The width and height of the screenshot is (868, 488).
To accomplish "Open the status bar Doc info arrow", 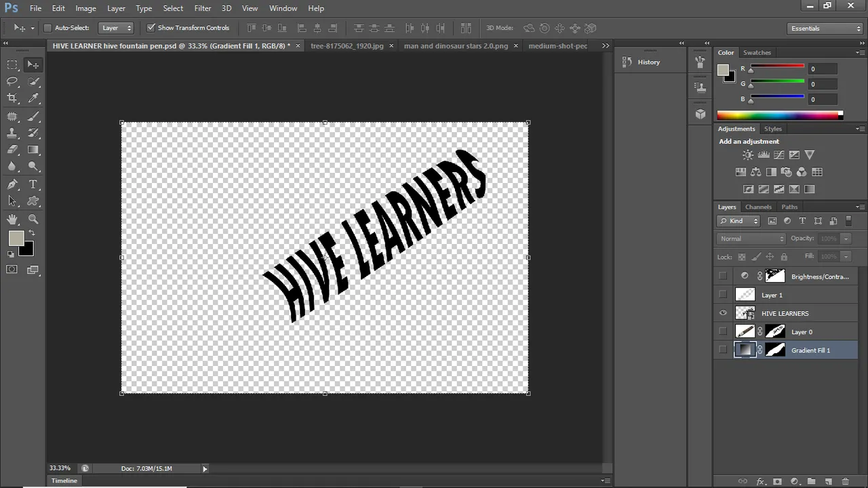I will [205, 468].
